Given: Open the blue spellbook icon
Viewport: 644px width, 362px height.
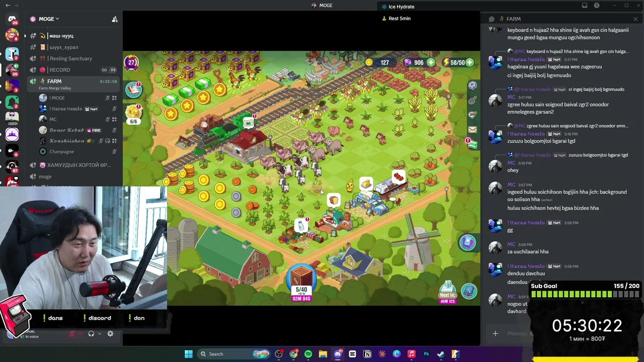Looking at the screenshot, I should [469, 291].
